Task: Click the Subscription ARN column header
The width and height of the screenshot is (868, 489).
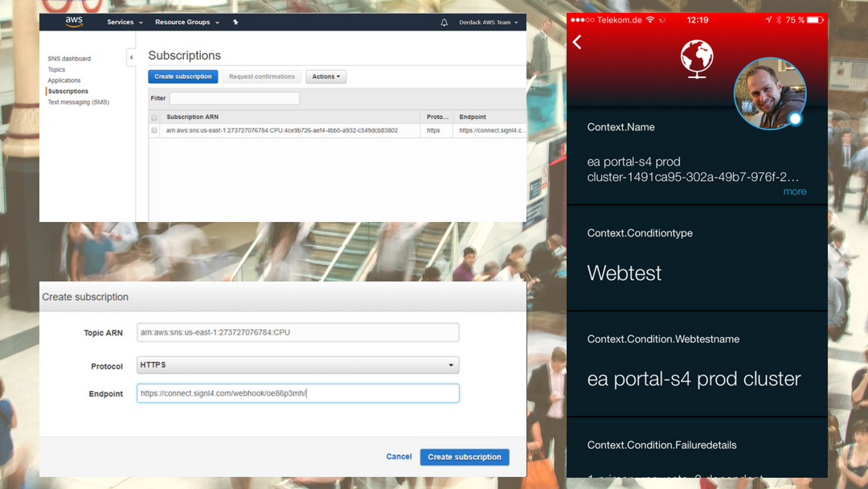Action: click(x=193, y=117)
